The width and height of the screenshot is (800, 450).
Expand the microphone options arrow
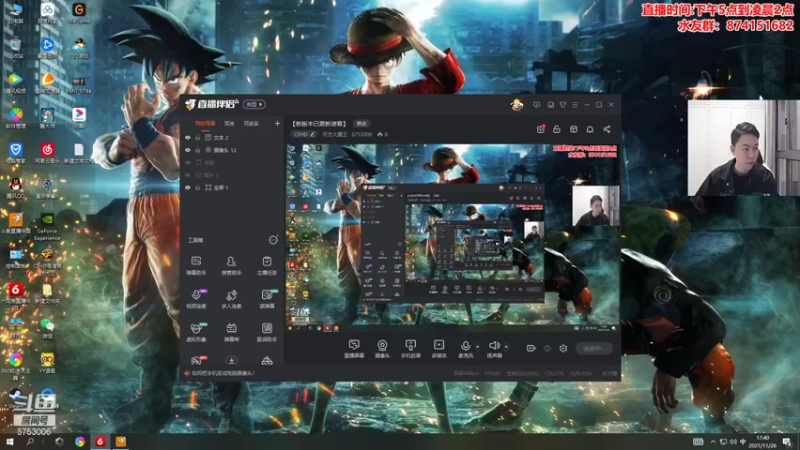coord(478,347)
